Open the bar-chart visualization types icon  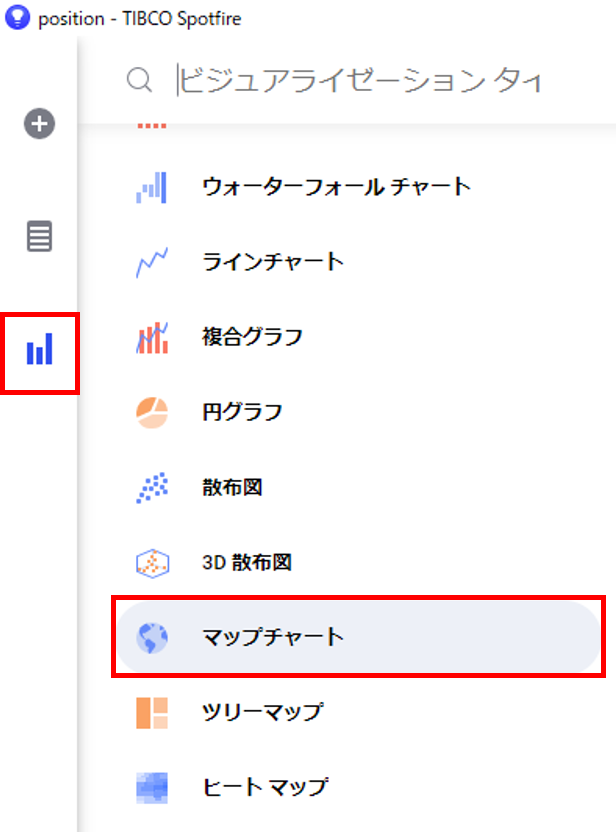[x=40, y=349]
